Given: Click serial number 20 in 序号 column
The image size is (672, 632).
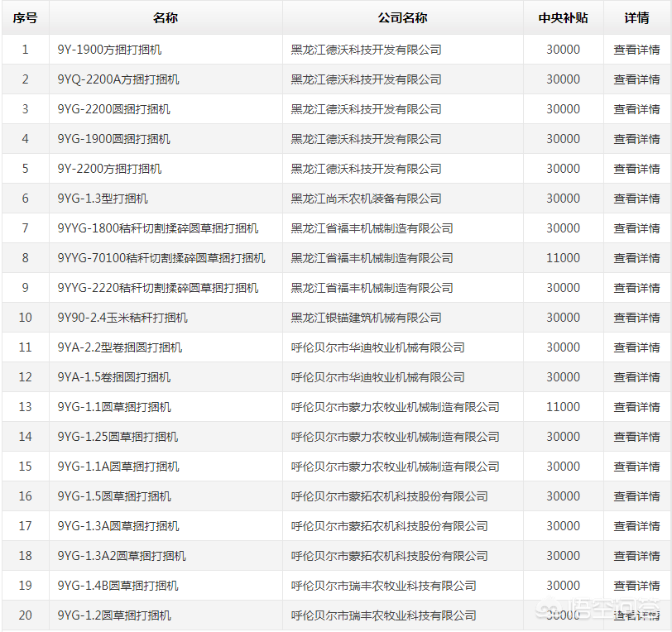Looking at the screenshot, I should 26,615.
